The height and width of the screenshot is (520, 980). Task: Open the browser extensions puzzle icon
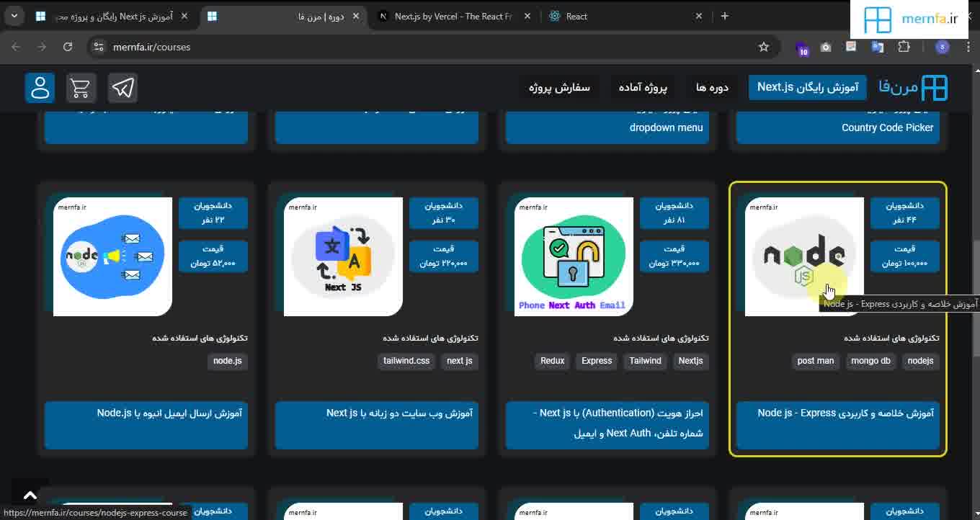pyautogui.click(x=904, y=47)
